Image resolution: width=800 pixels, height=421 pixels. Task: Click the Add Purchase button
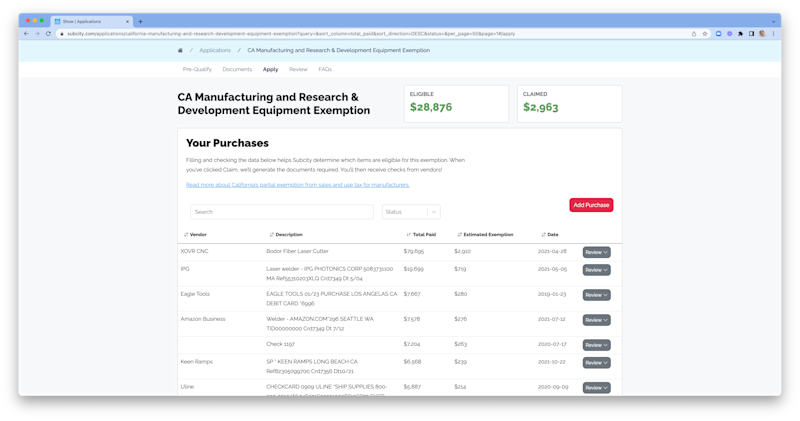click(x=591, y=205)
